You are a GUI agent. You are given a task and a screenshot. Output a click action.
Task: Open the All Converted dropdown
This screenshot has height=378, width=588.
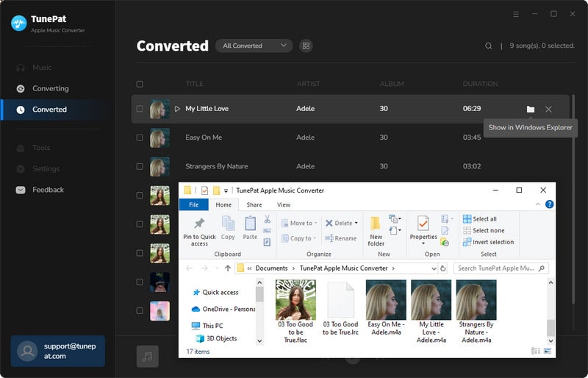pyautogui.click(x=254, y=46)
